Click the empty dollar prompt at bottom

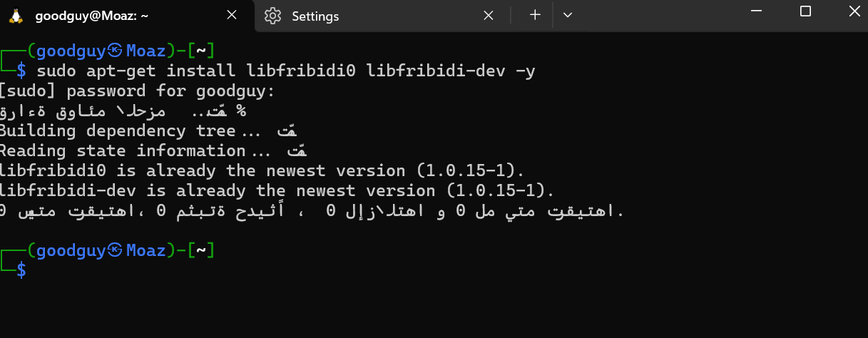click(22, 270)
